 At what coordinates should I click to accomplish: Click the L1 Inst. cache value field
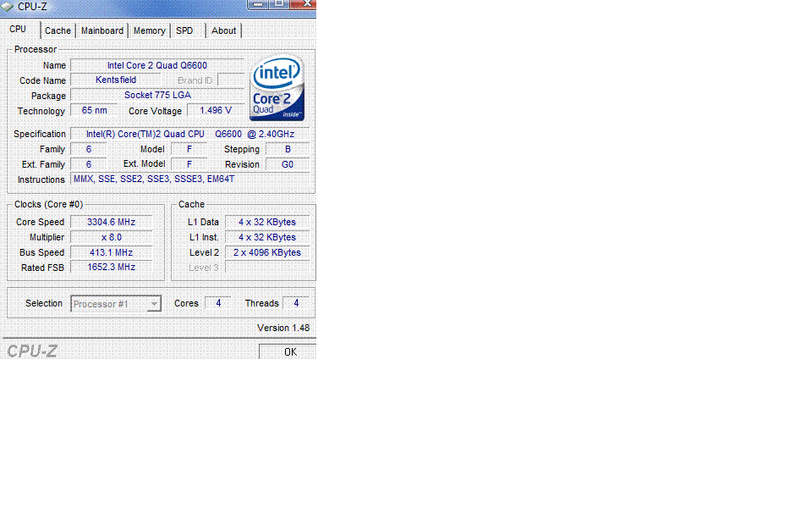pos(267,237)
